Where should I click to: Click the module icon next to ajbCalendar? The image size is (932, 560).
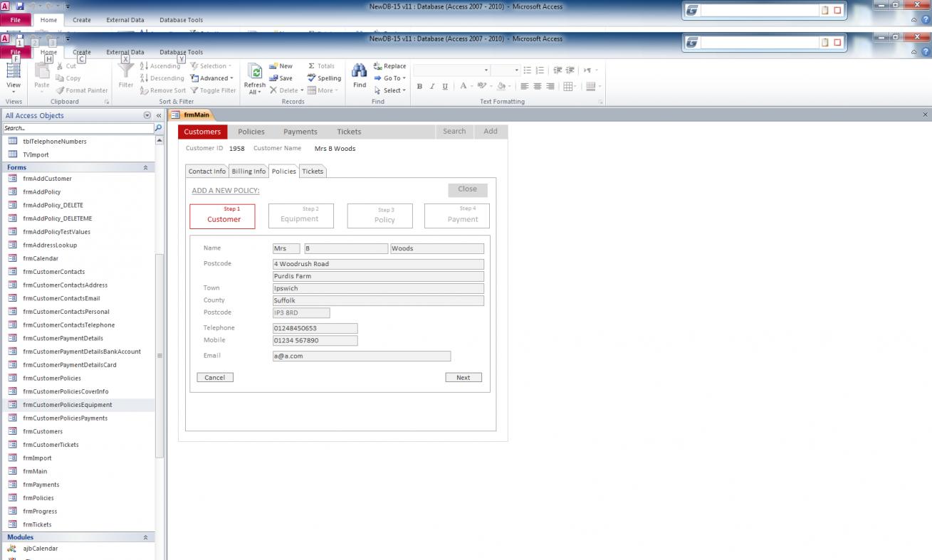tap(12, 549)
